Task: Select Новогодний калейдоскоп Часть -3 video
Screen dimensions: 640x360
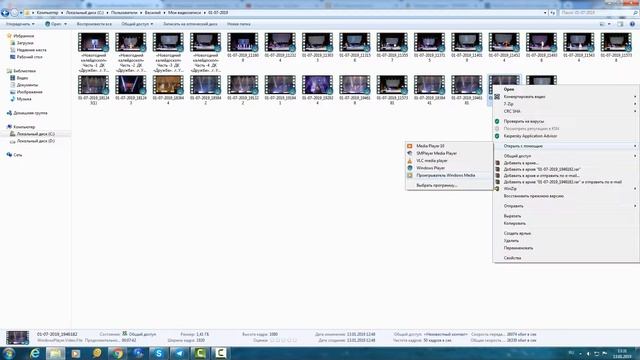Action: point(168,52)
